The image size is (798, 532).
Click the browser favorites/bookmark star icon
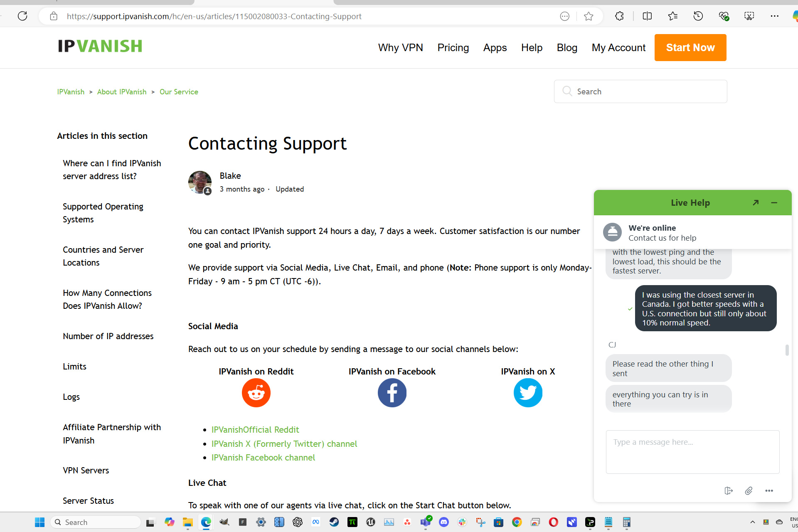click(589, 16)
